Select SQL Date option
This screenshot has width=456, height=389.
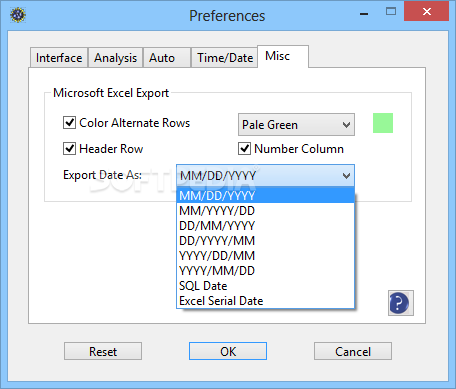point(265,286)
